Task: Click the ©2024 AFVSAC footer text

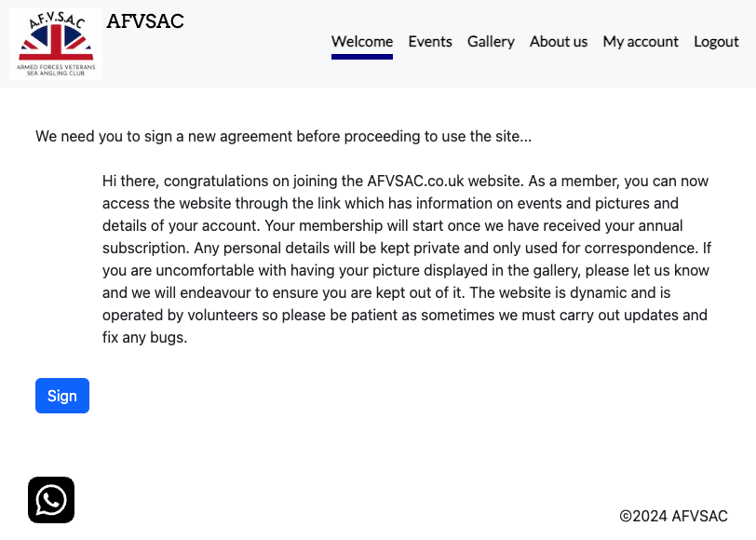Action: click(673, 516)
